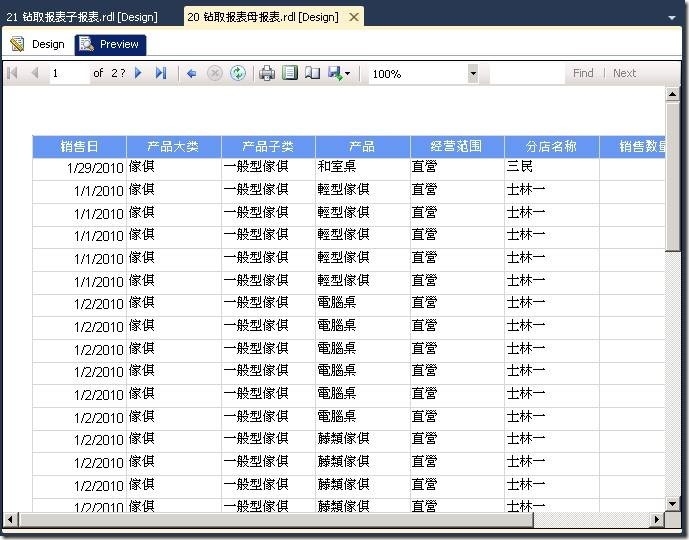Click the Next search button
Viewport: 689px width, 540px height.
[x=624, y=73]
